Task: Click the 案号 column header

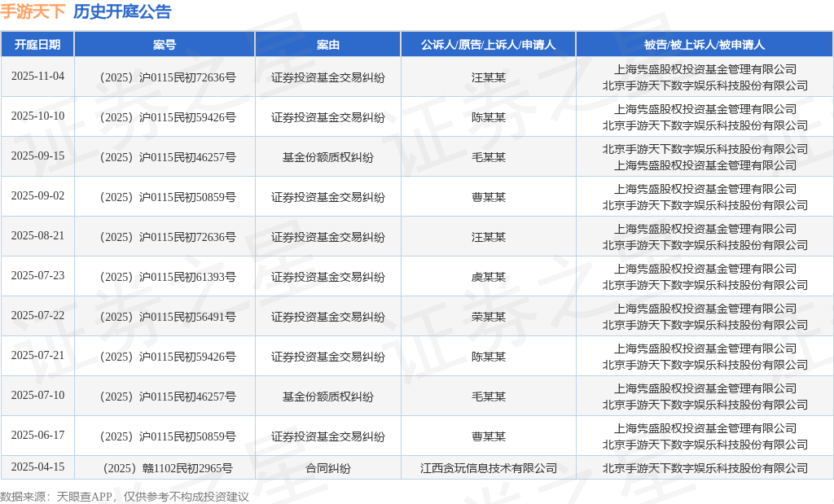Action: point(165,45)
